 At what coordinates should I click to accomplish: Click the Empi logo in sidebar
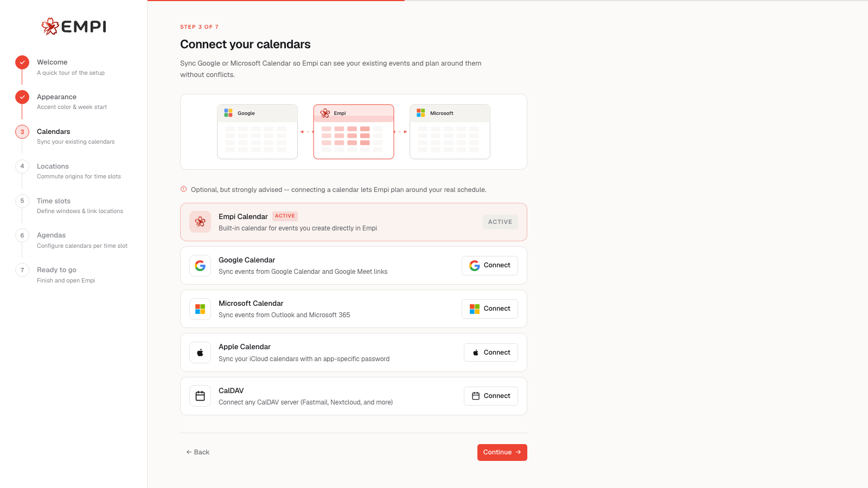pos(74,26)
